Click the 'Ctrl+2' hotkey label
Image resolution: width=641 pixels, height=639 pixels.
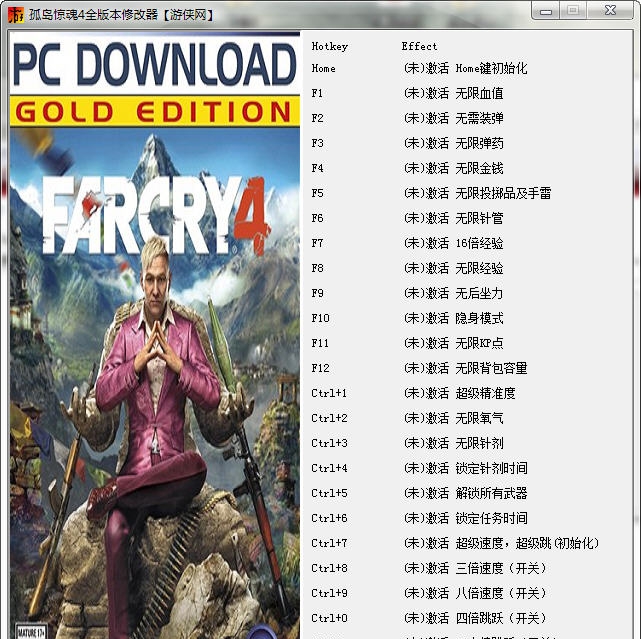point(329,418)
